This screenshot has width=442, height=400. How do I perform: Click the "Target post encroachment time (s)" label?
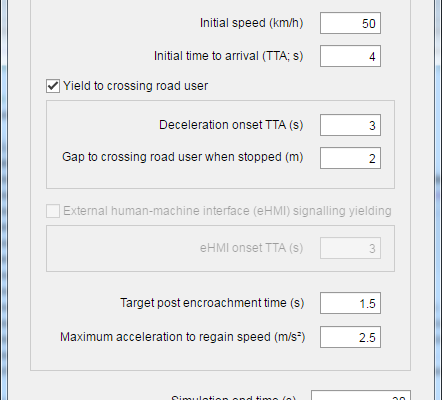click(212, 303)
